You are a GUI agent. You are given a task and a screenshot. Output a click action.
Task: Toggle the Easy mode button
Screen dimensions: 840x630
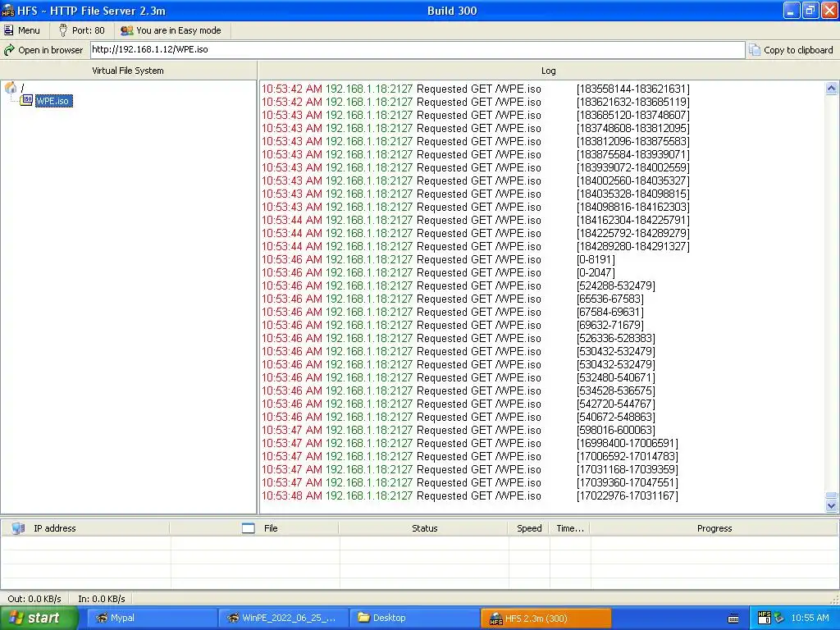pyautogui.click(x=171, y=30)
